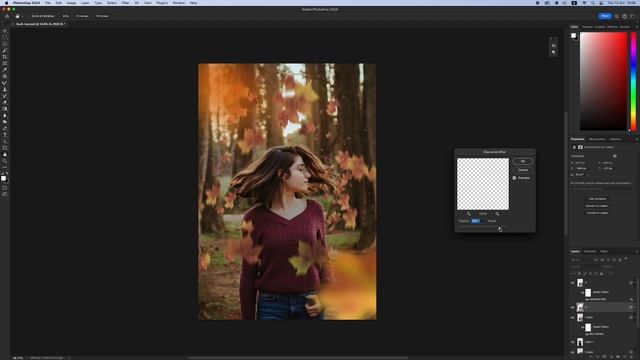Click the link width-height icon in Properties

615,156
